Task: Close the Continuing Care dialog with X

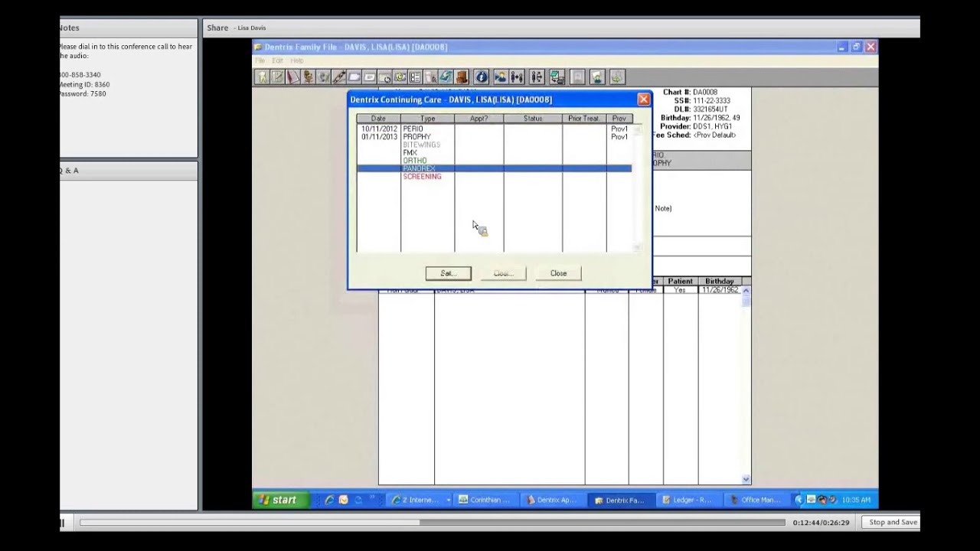Action: pyautogui.click(x=643, y=99)
